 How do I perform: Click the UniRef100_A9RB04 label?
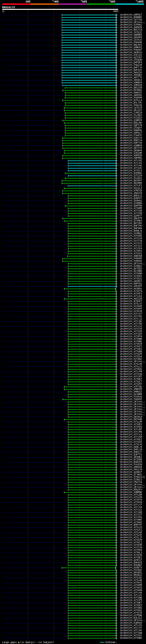131,82
